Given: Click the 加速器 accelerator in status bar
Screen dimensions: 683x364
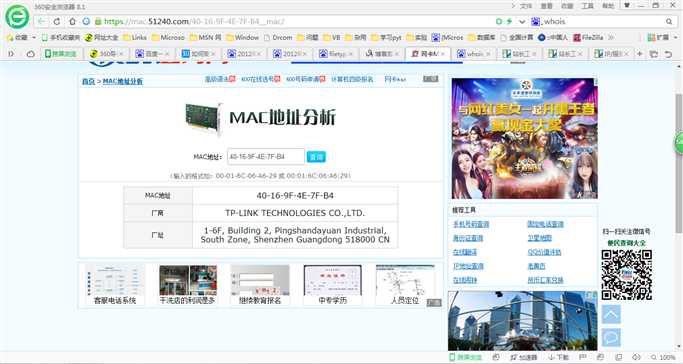Looking at the screenshot, I should [524, 357].
